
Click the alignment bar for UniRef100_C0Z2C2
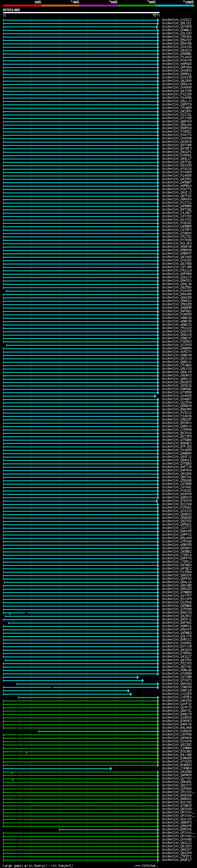pos(81,20)
